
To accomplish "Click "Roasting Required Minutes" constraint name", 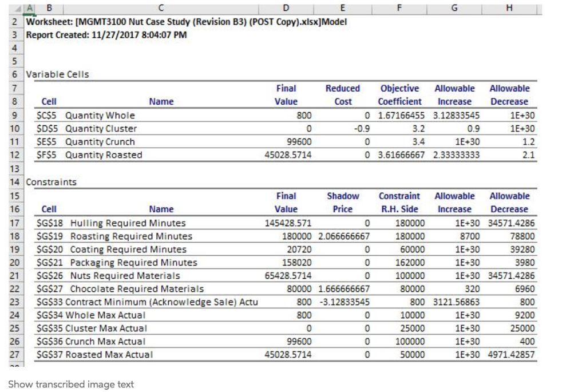I will [x=131, y=236].
